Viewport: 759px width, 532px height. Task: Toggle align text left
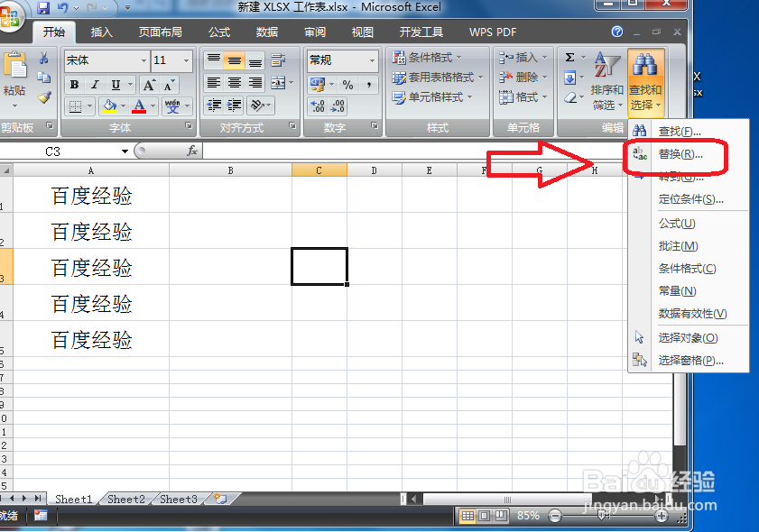click(x=214, y=83)
